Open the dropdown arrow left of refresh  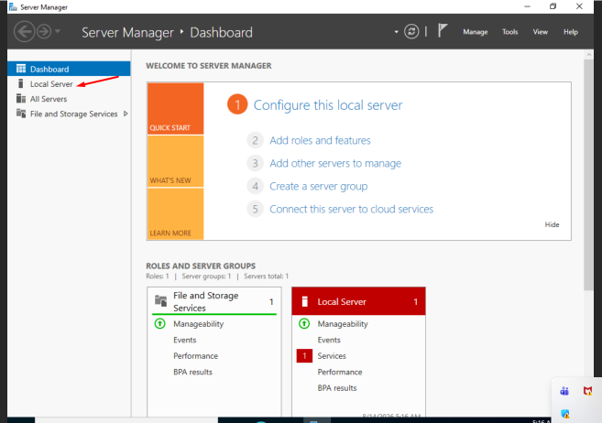tap(396, 32)
